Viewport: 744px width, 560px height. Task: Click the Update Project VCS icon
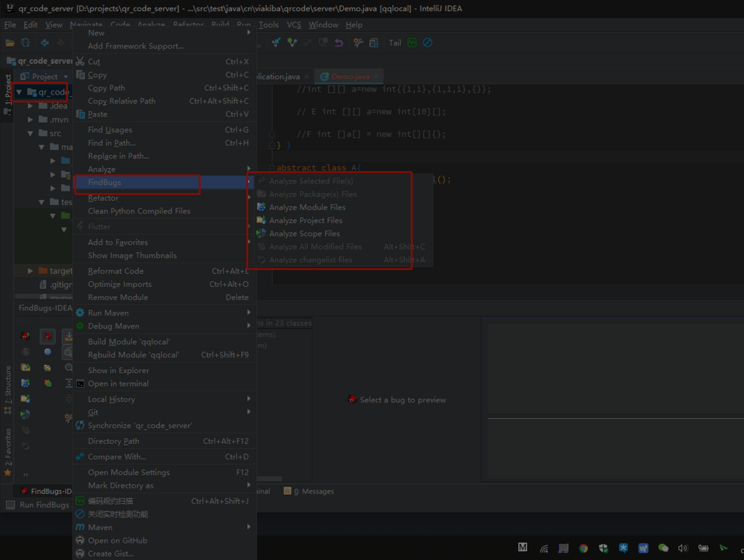[x=276, y=42]
